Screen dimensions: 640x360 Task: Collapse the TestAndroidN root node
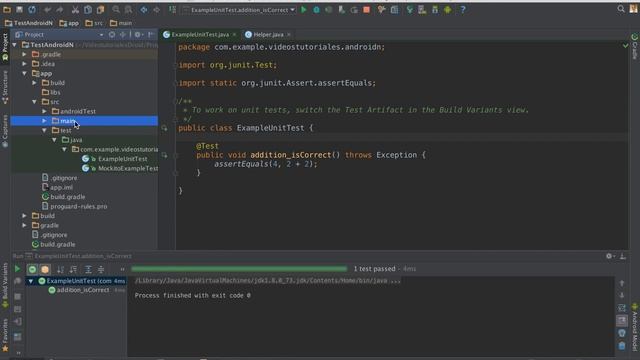(15, 45)
